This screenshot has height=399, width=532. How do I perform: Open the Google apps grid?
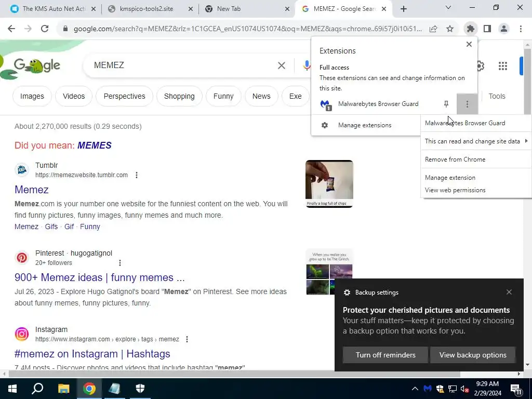click(x=503, y=66)
